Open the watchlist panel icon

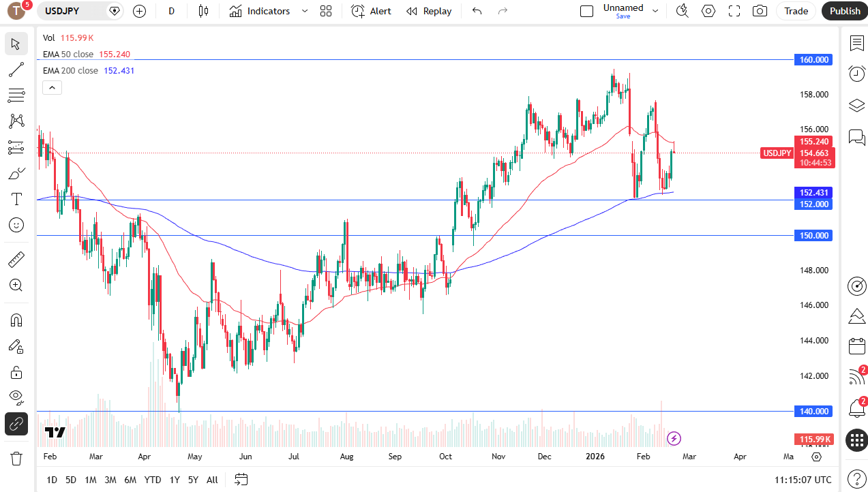856,43
